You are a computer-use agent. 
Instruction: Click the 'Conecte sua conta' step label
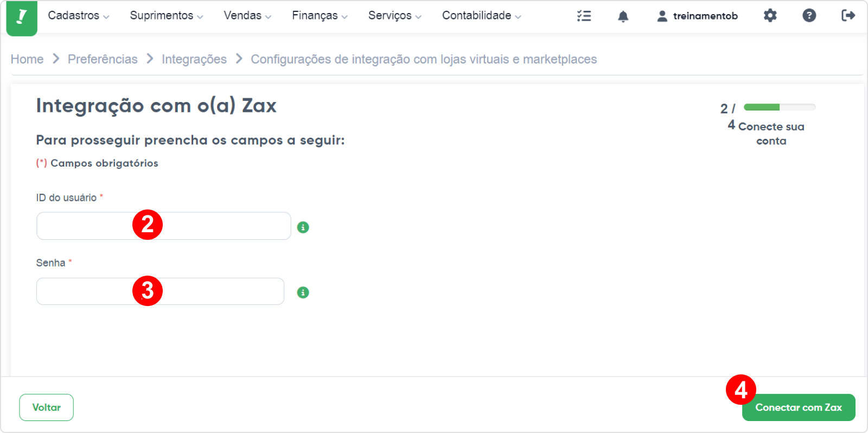tap(771, 133)
